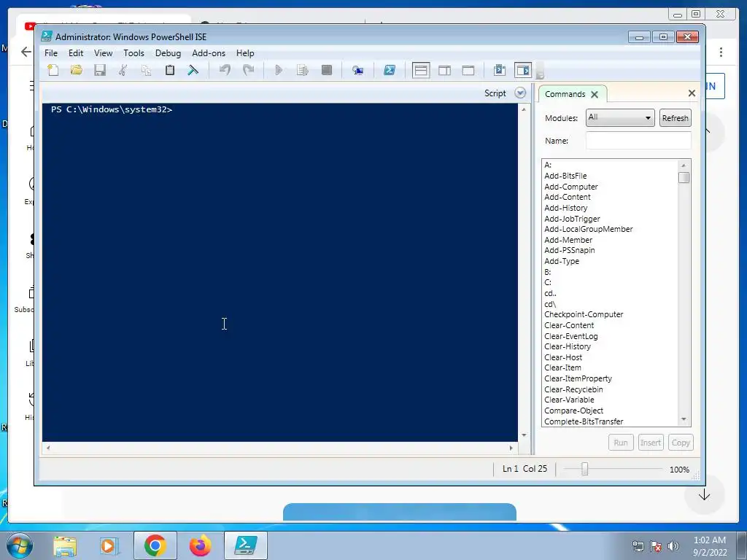
Task: Toggle the Show Command Add-on icon
Action: pos(522,71)
